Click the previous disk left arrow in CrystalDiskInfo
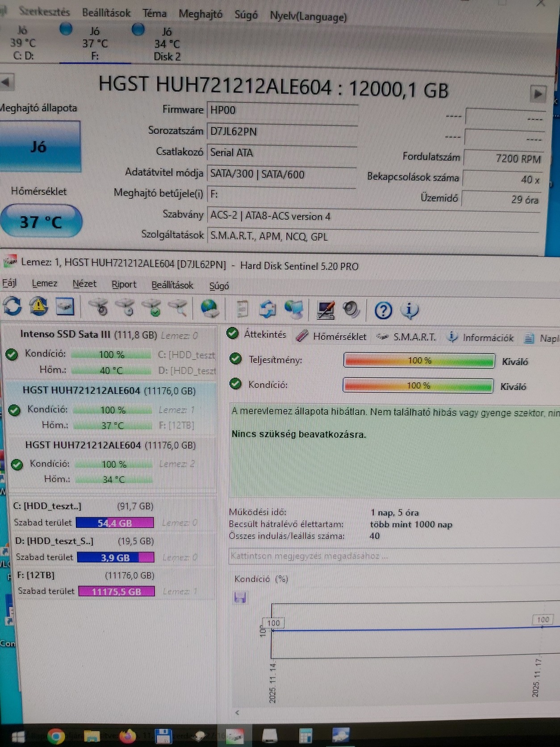 6,83
